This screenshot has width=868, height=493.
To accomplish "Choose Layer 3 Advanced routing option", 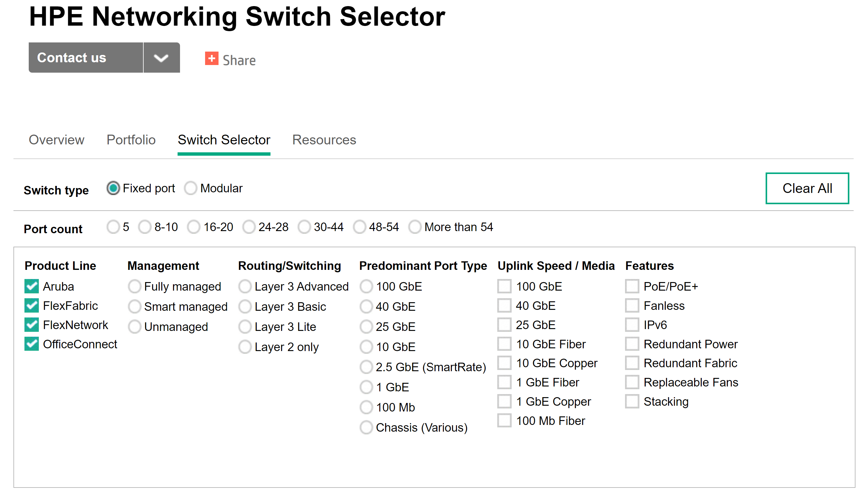I will pos(245,286).
